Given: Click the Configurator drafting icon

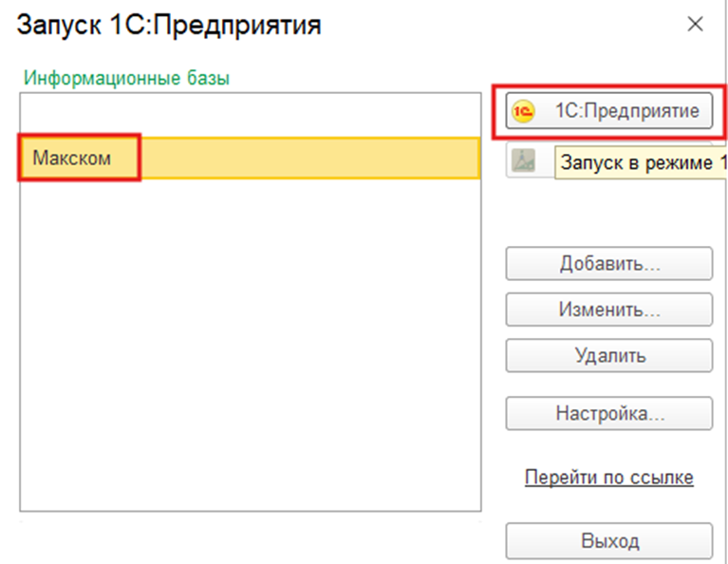Looking at the screenshot, I should 523,160.
